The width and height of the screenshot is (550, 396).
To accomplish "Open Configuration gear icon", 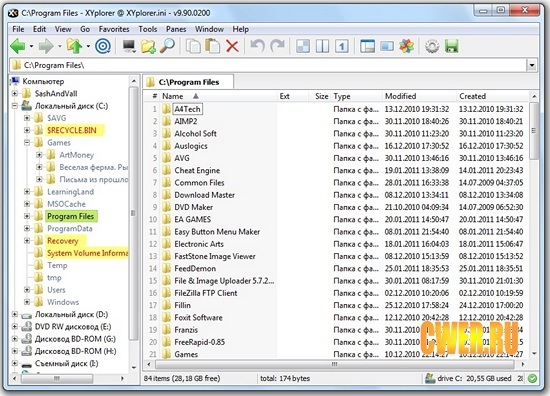I will (x=432, y=46).
